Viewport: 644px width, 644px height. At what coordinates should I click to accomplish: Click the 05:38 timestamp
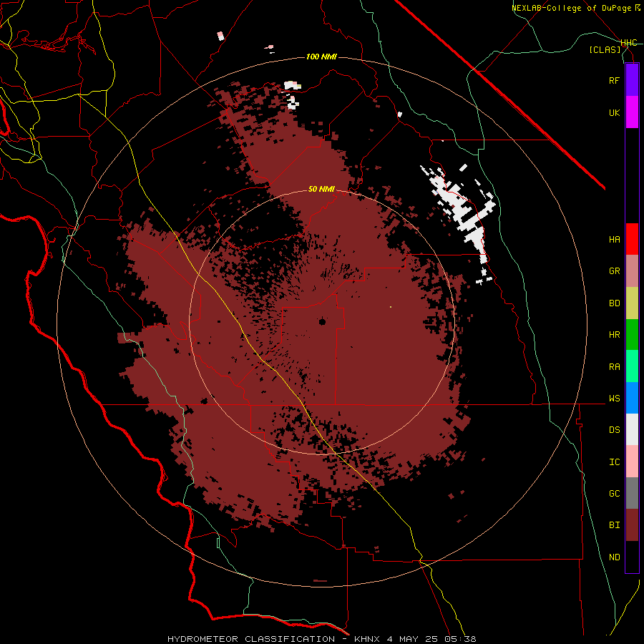point(460,639)
